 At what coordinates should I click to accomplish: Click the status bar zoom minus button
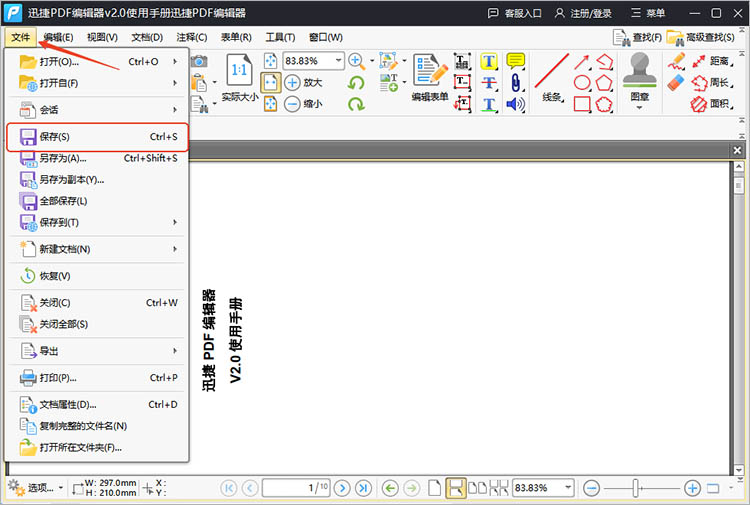point(592,488)
